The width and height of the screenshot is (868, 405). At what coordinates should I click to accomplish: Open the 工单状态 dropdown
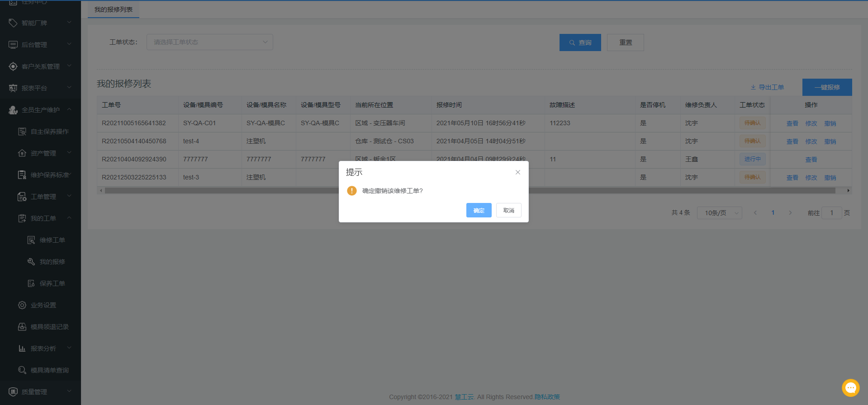click(x=209, y=42)
